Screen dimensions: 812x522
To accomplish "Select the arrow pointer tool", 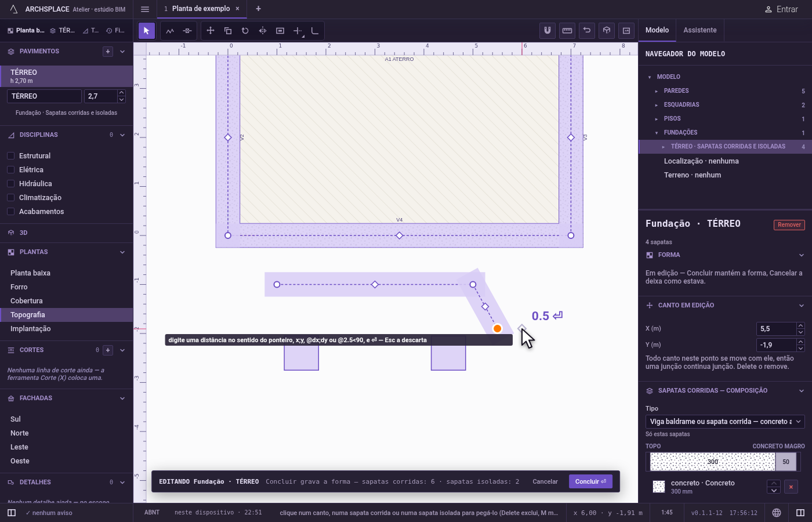I will click(x=146, y=31).
